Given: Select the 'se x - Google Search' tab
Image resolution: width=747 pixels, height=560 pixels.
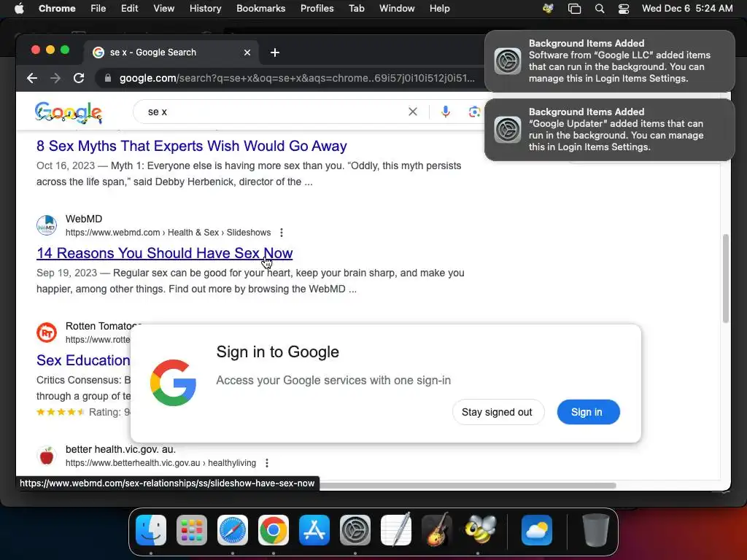Looking at the screenshot, I should 171,52.
